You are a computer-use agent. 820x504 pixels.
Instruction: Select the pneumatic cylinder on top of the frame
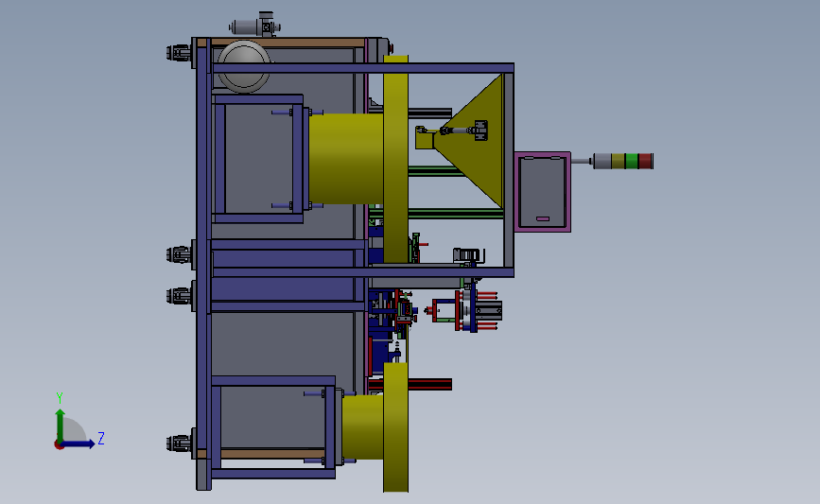coord(255,26)
